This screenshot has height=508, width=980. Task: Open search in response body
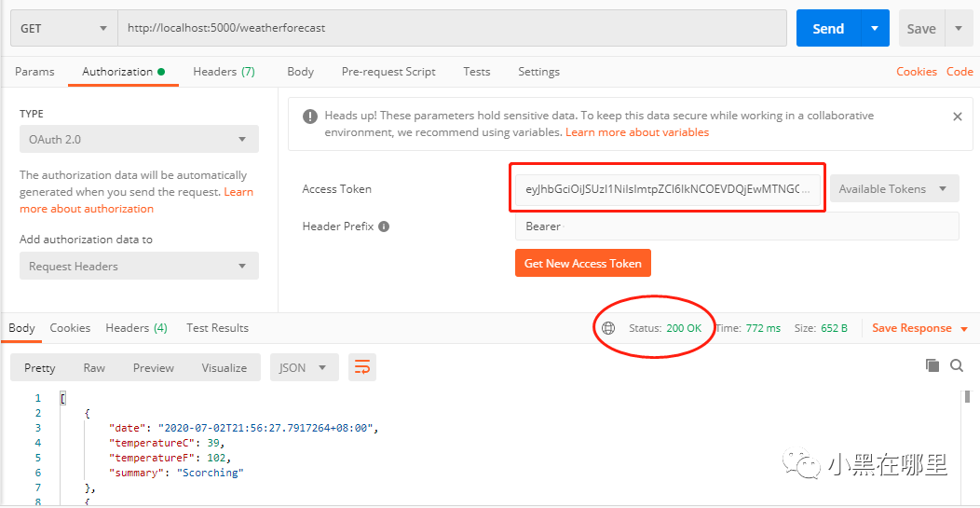point(957,365)
